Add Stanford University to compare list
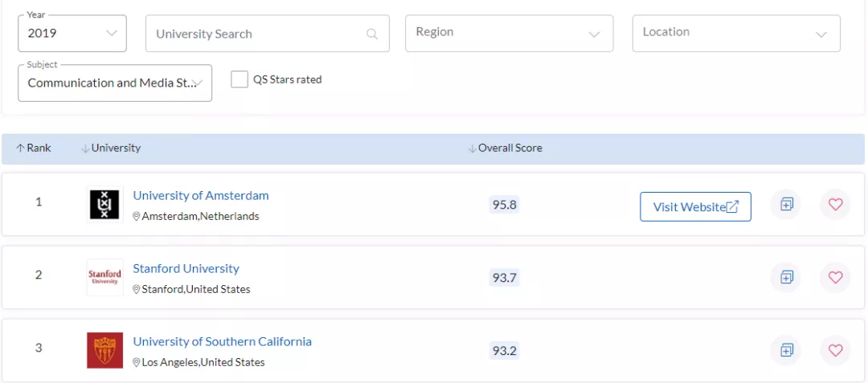Image resolution: width=868 pixels, height=383 pixels. (786, 277)
